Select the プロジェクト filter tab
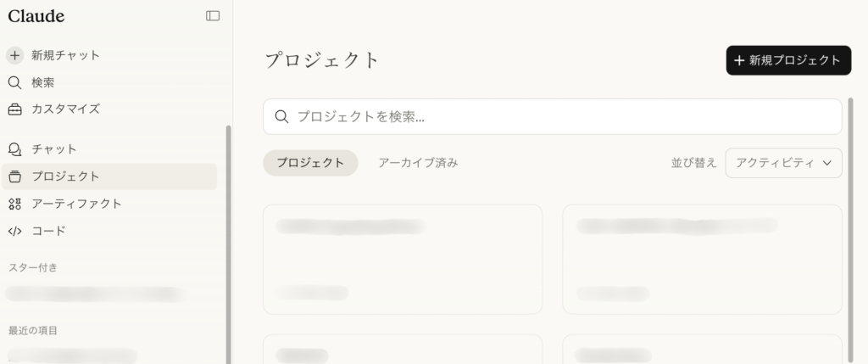Viewport: 868px width, 364px height. point(310,163)
